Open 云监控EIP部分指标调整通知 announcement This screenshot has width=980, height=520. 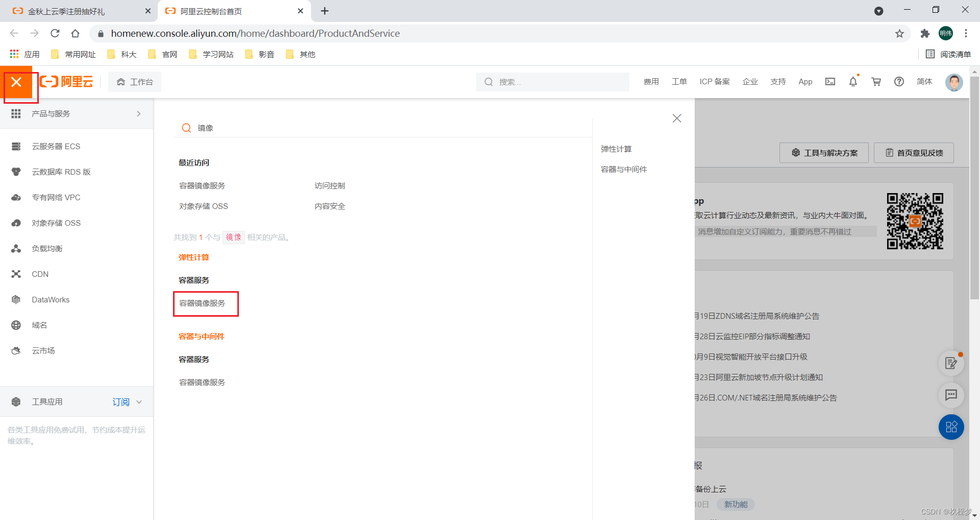click(x=753, y=336)
